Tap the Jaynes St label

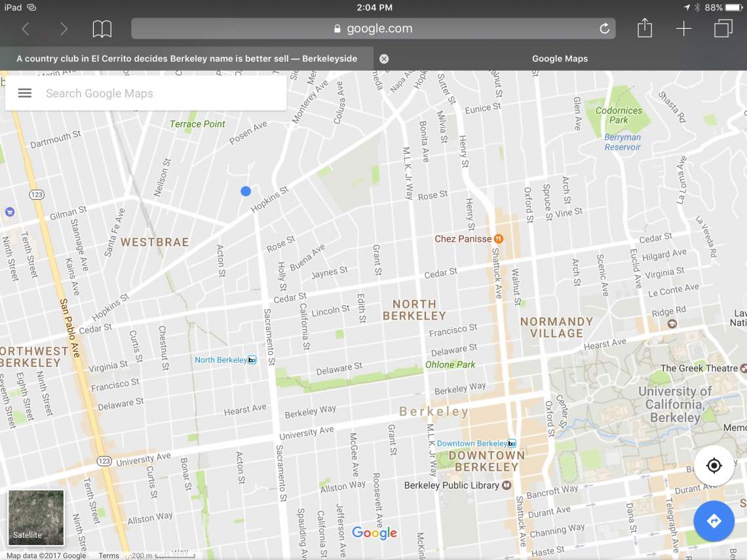tap(329, 272)
